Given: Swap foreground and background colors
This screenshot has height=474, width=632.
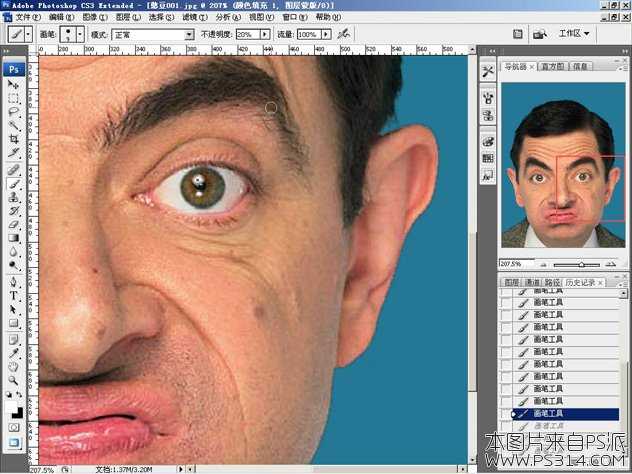Looking at the screenshot, I should click(19, 395).
